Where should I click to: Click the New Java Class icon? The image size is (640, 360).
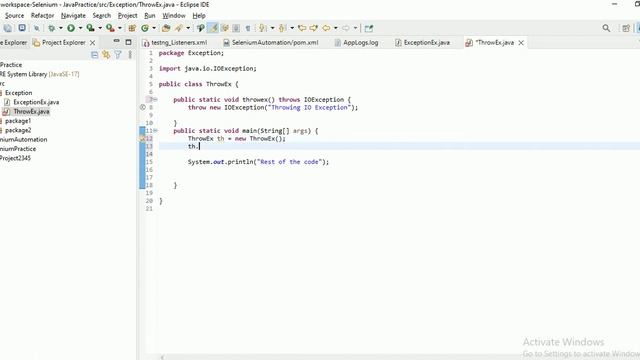coord(144,28)
